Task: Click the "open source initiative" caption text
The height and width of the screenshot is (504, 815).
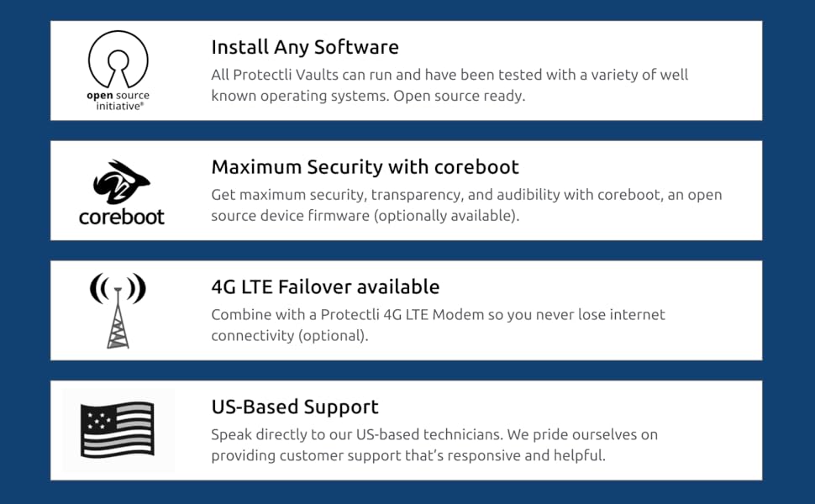Action: pos(118,101)
